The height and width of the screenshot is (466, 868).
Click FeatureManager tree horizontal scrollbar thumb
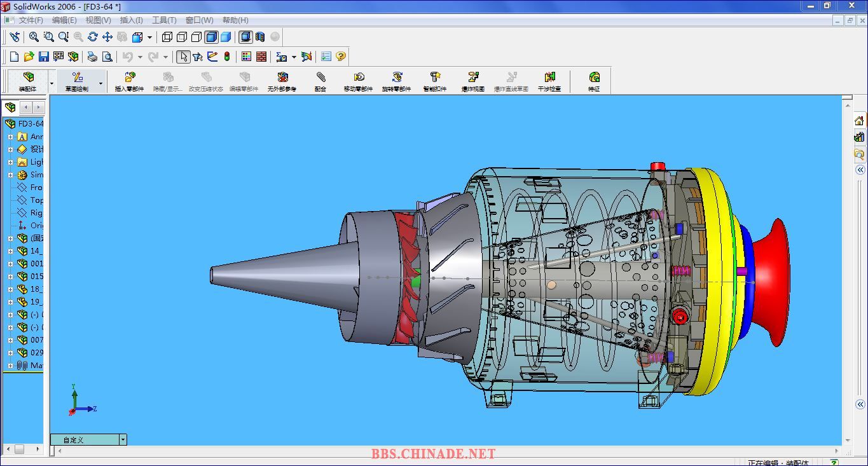point(20,449)
